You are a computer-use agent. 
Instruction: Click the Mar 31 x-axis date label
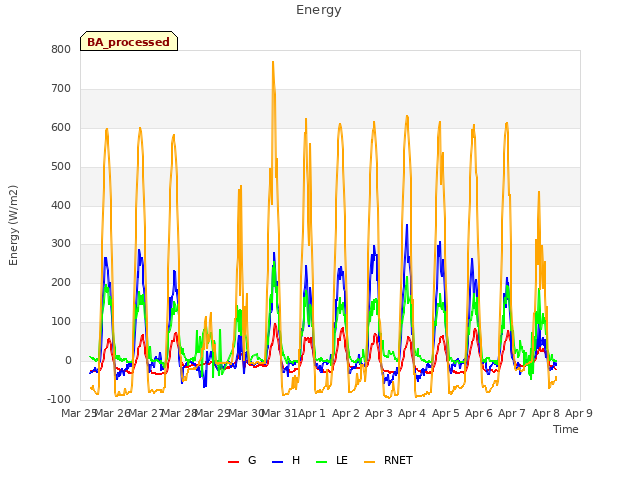pos(280,413)
